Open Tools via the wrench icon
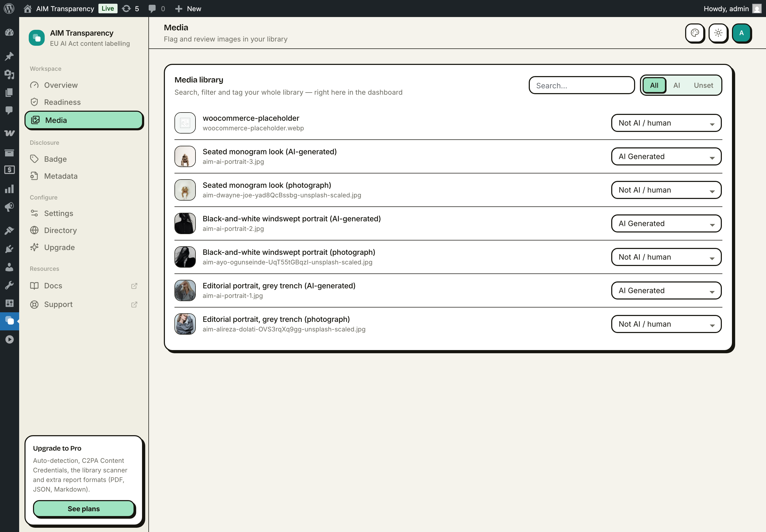This screenshot has width=766, height=532. pos(9,285)
